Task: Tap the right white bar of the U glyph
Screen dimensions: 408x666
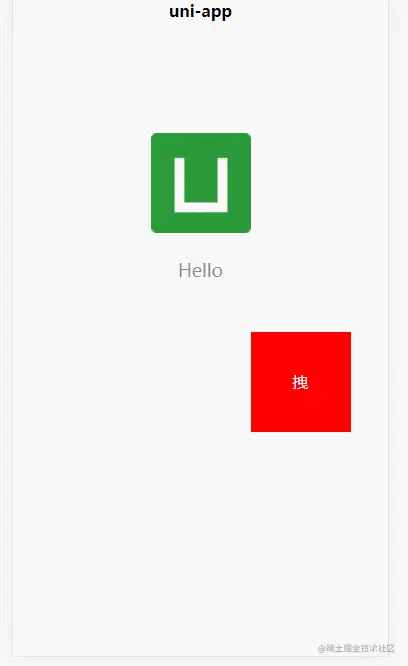Action: click(223, 185)
